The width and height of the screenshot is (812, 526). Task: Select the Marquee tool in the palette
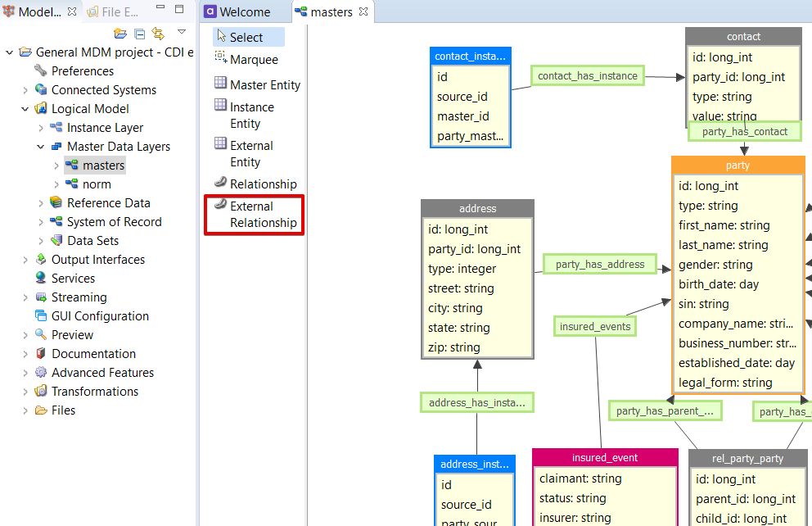point(253,60)
